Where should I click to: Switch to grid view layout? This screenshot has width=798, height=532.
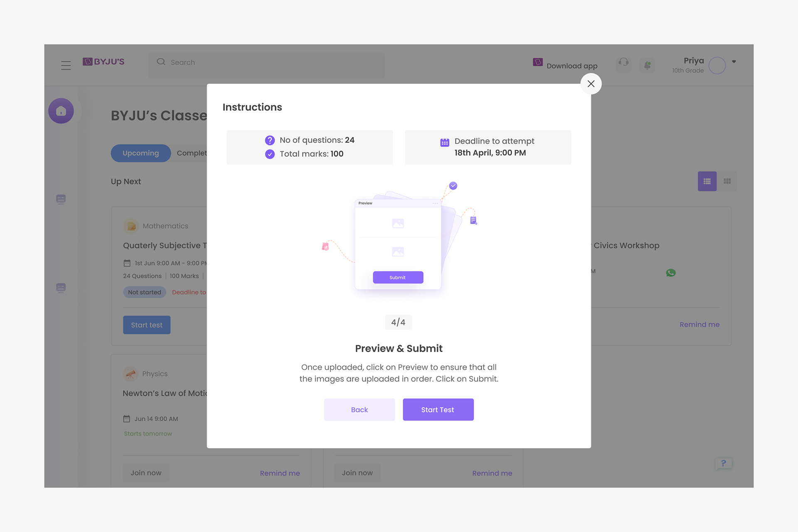[727, 181]
